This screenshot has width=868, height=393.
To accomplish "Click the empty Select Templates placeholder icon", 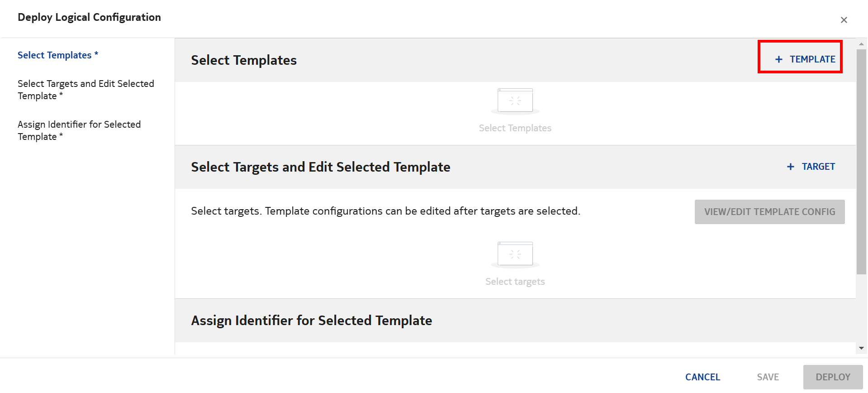I will coord(515,101).
